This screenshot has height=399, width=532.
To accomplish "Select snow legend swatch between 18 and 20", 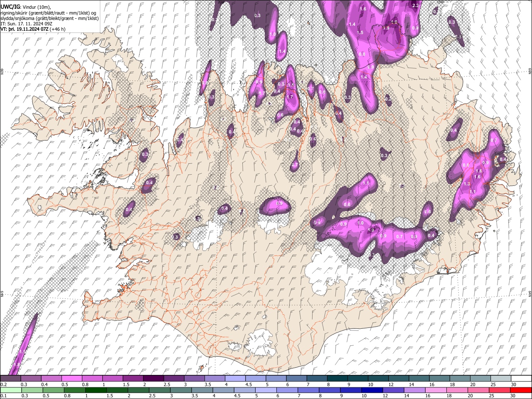I will point(460,378).
